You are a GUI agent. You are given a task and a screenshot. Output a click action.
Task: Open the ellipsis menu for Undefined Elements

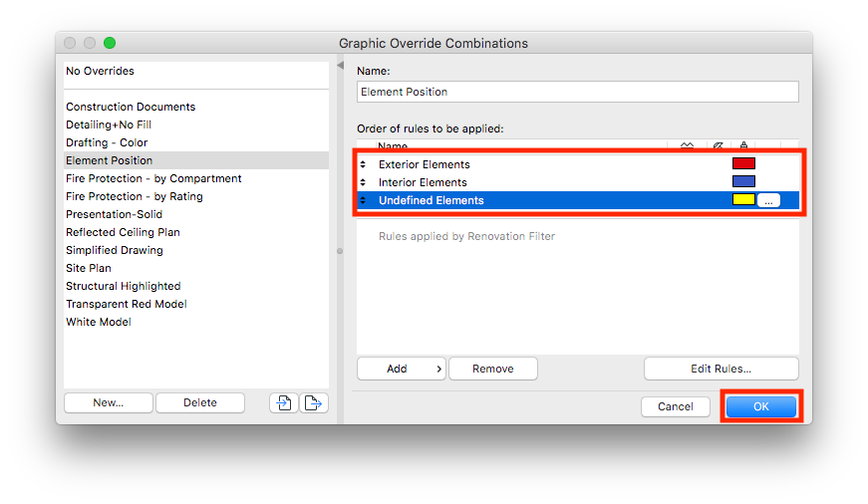point(767,200)
